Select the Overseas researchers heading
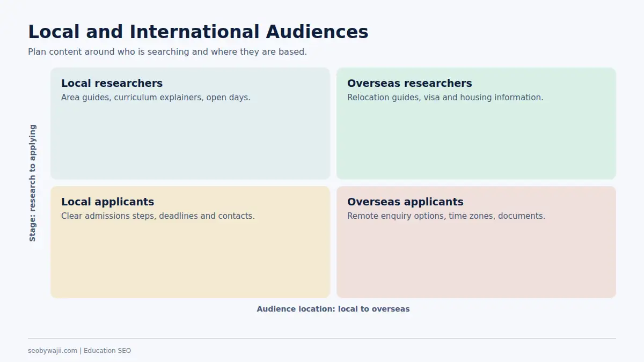The height and width of the screenshot is (362, 644). (409, 83)
